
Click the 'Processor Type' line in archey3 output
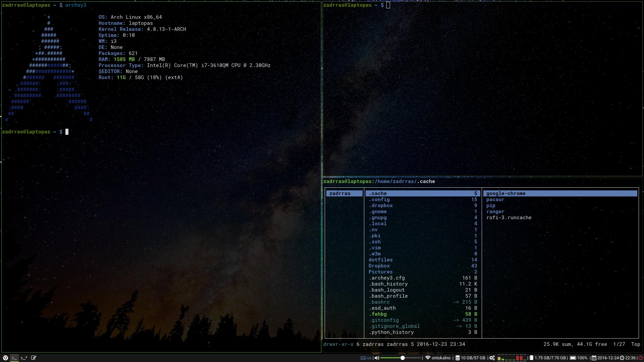tap(184, 65)
